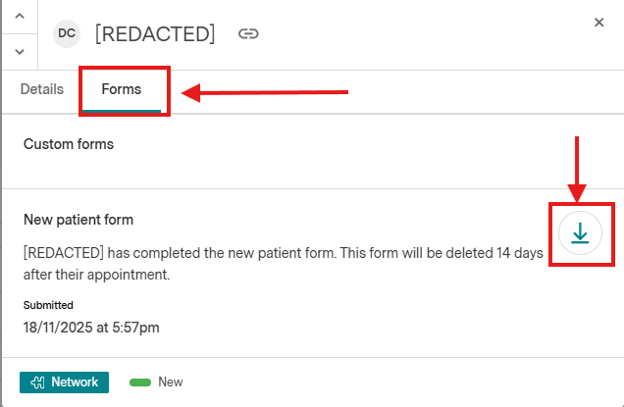Click the DC avatar initials circle

[x=67, y=33]
